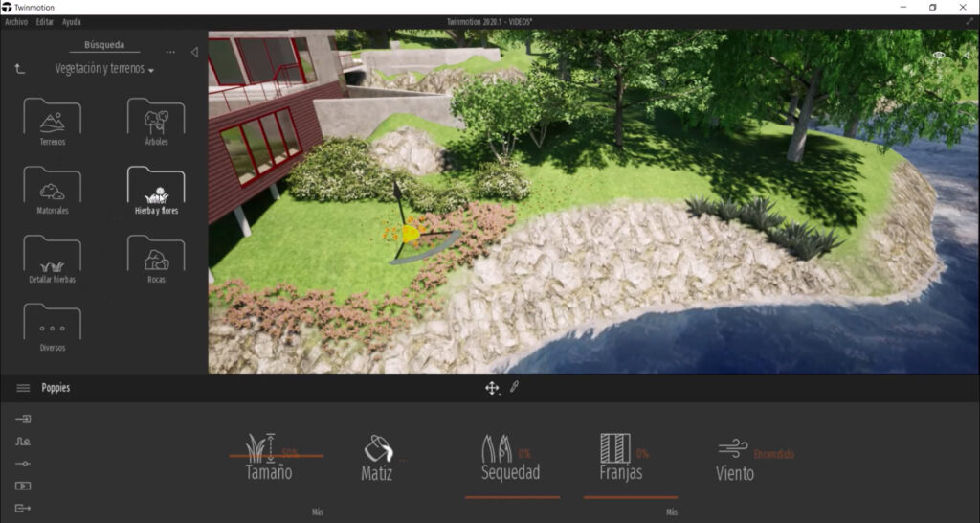The width and height of the screenshot is (980, 523).
Task: Click the Matiz tint setting
Action: click(x=378, y=459)
